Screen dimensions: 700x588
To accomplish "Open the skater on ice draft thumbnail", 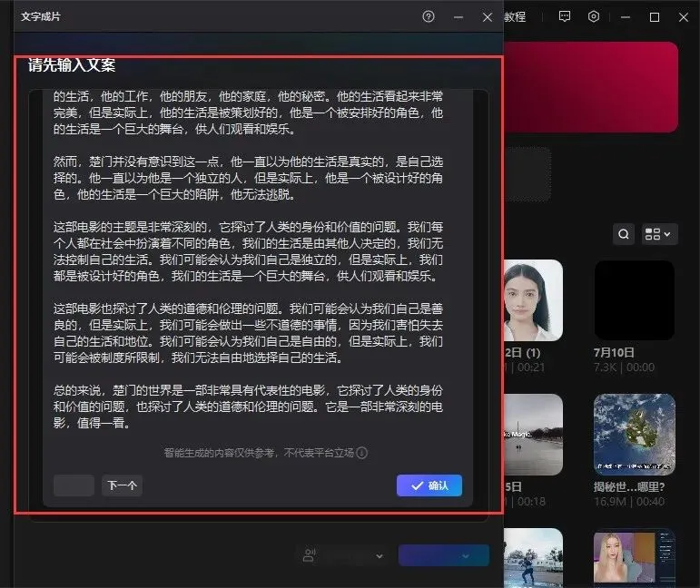I will (533, 557).
